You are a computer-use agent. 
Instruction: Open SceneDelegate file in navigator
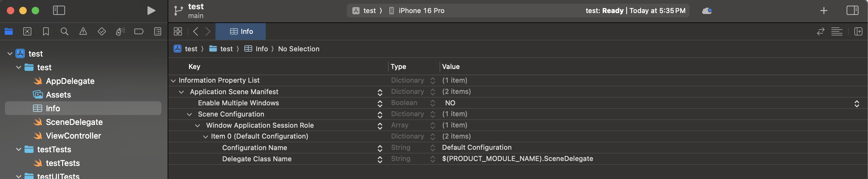(x=74, y=122)
